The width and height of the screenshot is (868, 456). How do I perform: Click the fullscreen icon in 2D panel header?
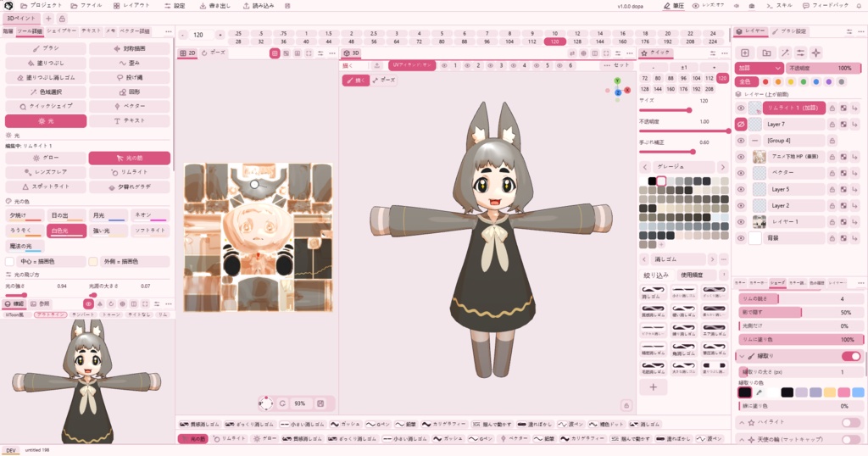(x=309, y=53)
